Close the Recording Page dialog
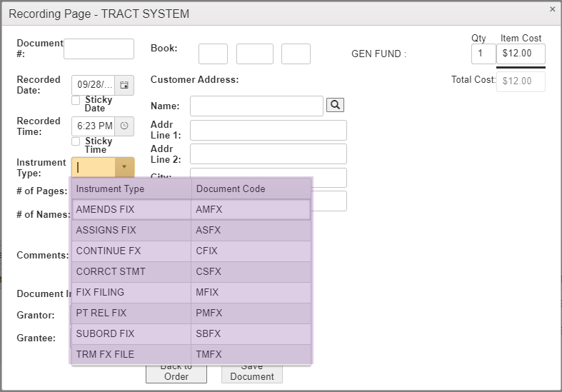The width and height of the screenshot is (562, 392). click(x=552, y=9)
